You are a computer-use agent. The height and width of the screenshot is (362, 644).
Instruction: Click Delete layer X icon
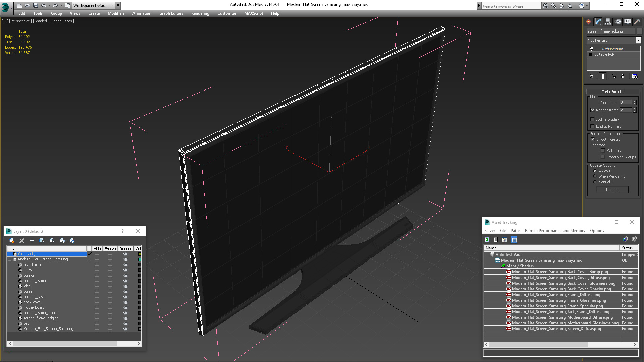[x=22, y=241]
